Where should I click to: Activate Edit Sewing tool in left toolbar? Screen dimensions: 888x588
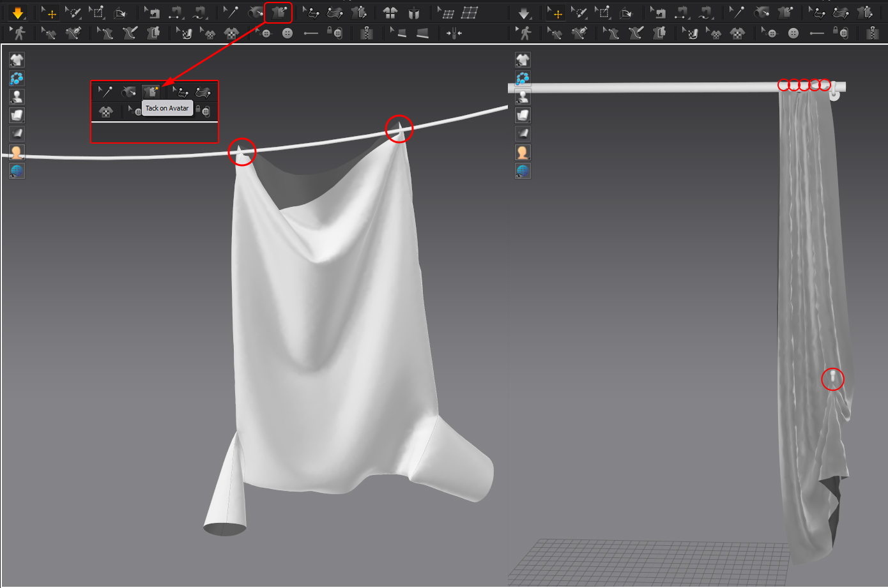point(151,12)
